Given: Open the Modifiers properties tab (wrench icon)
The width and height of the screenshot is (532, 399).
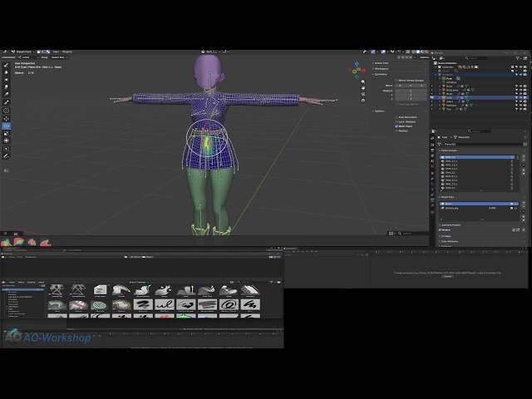Looking at the screenshot, I should [432, 178].
